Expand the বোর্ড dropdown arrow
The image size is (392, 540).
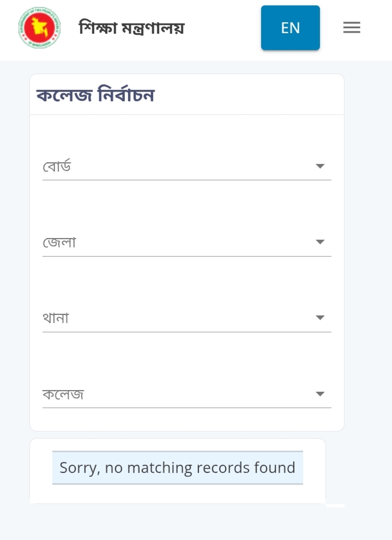320,166
